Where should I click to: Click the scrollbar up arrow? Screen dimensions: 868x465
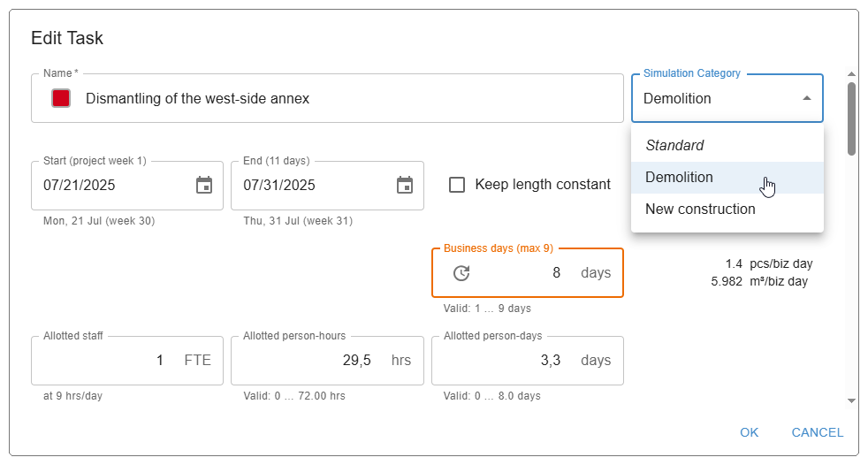(851, 74)
